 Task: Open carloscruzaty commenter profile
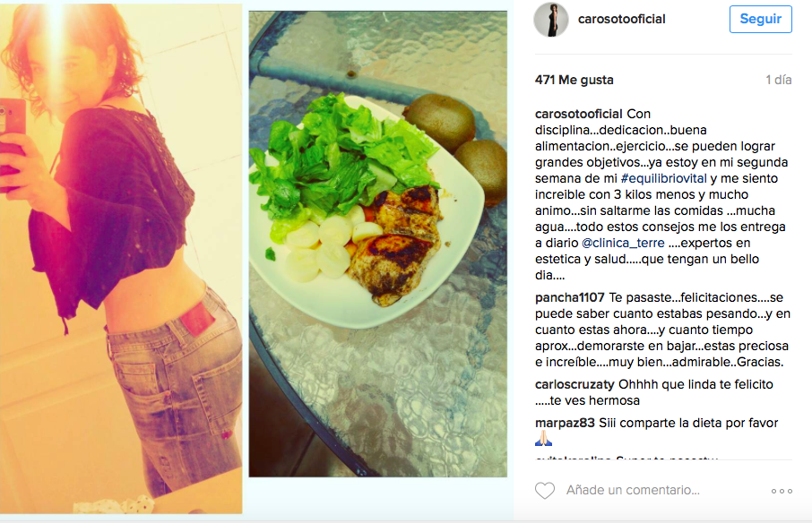(x=574, y=384)
